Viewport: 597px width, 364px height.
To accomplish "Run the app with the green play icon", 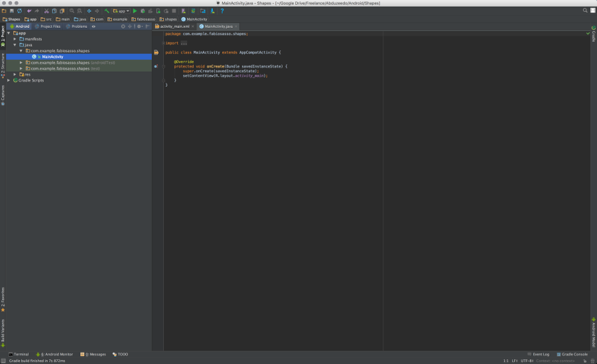I will (x=135, y=11).
